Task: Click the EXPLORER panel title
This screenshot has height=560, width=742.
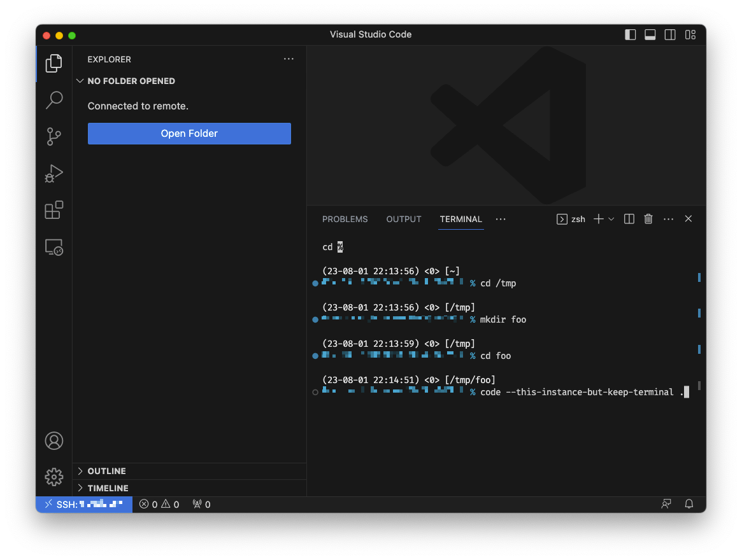Action: [110, 59]
